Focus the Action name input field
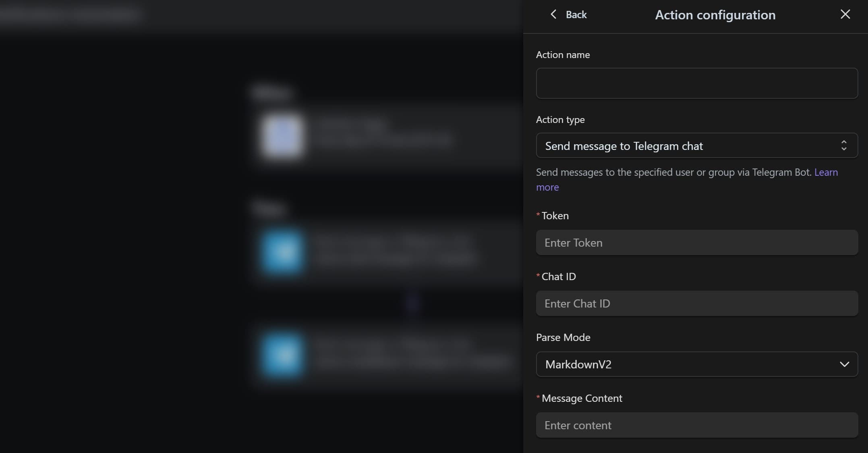 click(x=697, y=83)
